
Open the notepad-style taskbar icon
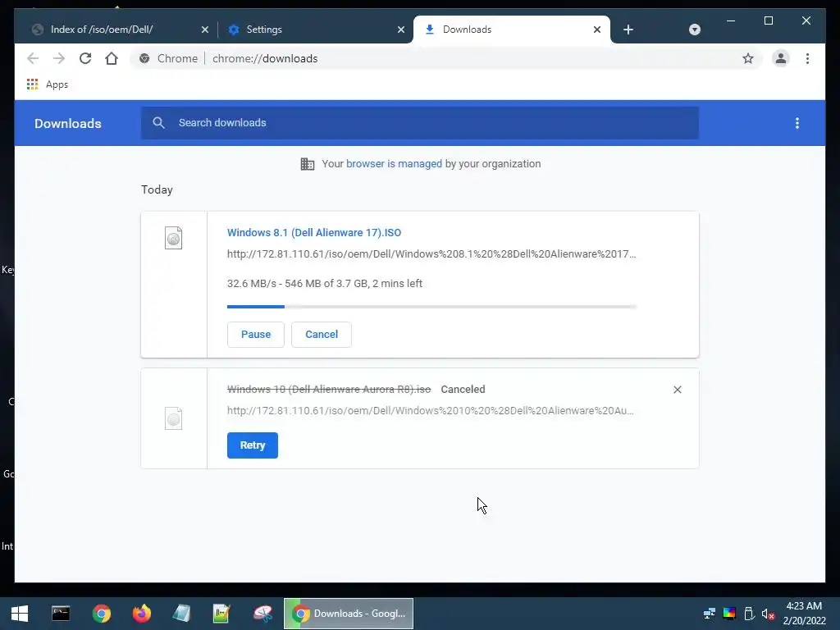[x=181, y=614]
